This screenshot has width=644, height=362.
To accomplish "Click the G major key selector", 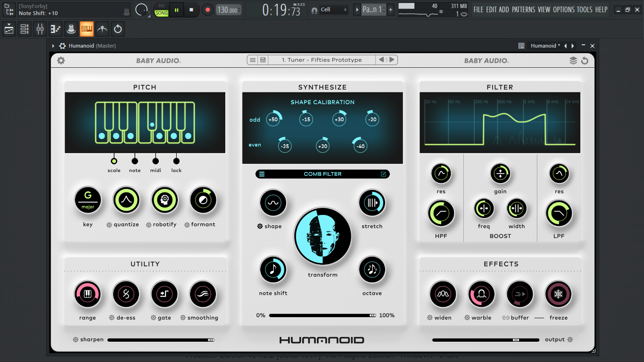I will pos(88,200).
